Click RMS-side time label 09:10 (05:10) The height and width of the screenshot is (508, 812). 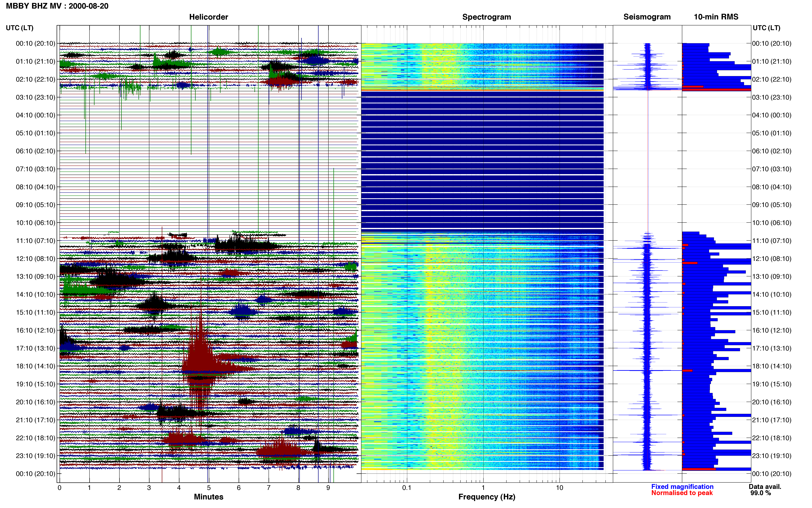[772, 205]
